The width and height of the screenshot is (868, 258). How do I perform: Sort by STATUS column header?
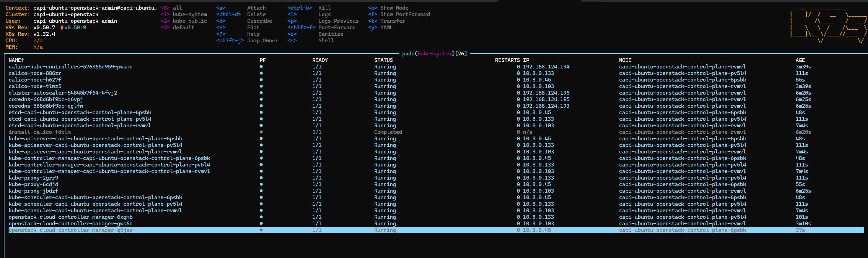[383, 60]
